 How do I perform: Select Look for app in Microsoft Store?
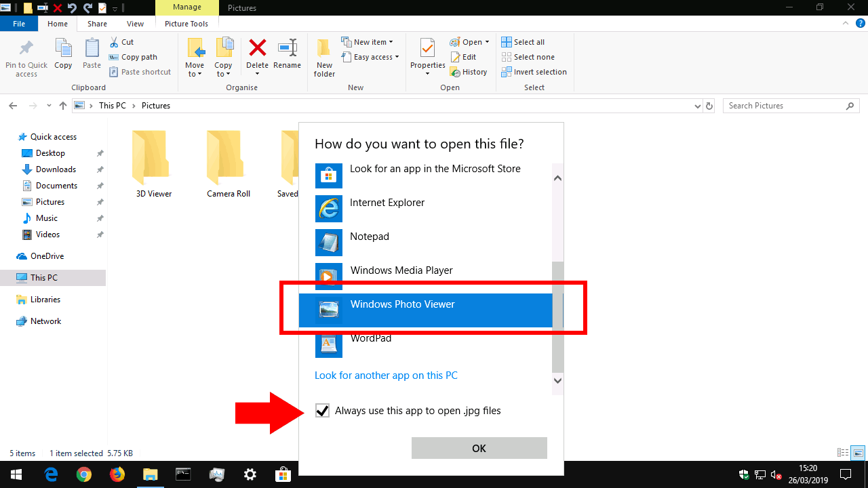click(x=425, y=175)
